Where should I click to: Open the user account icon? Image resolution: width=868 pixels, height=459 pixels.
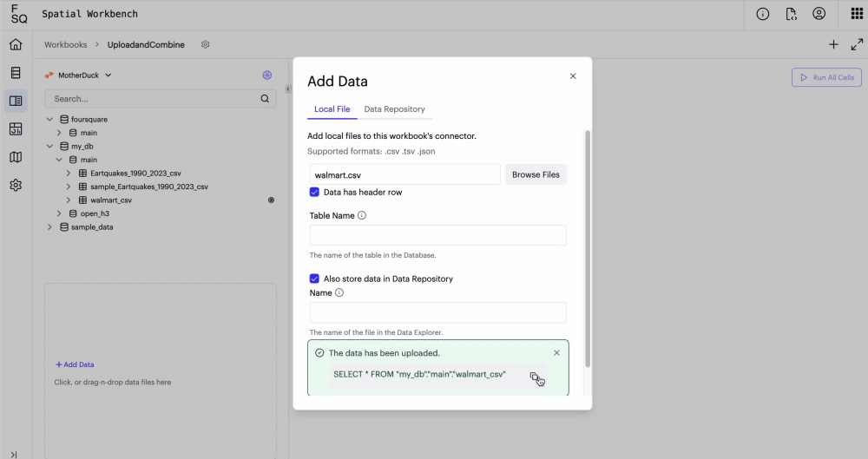coord(819,15)
